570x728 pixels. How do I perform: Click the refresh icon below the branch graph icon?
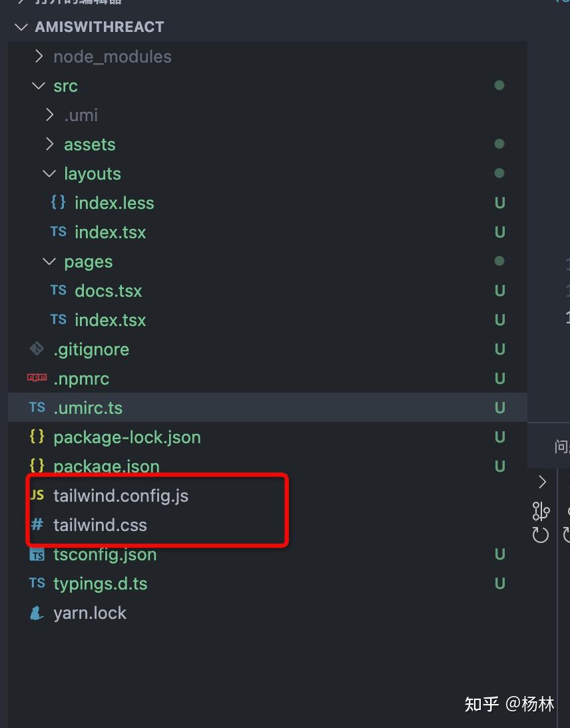[x=541, y=535]
